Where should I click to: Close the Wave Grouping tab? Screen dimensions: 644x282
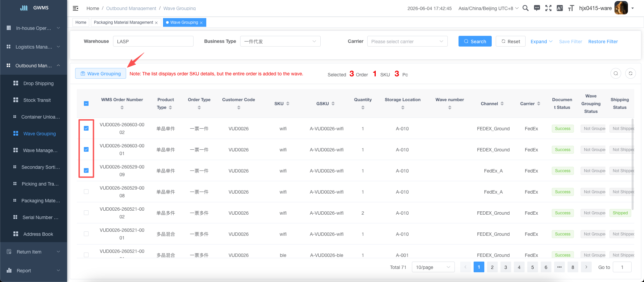(201, 23)
